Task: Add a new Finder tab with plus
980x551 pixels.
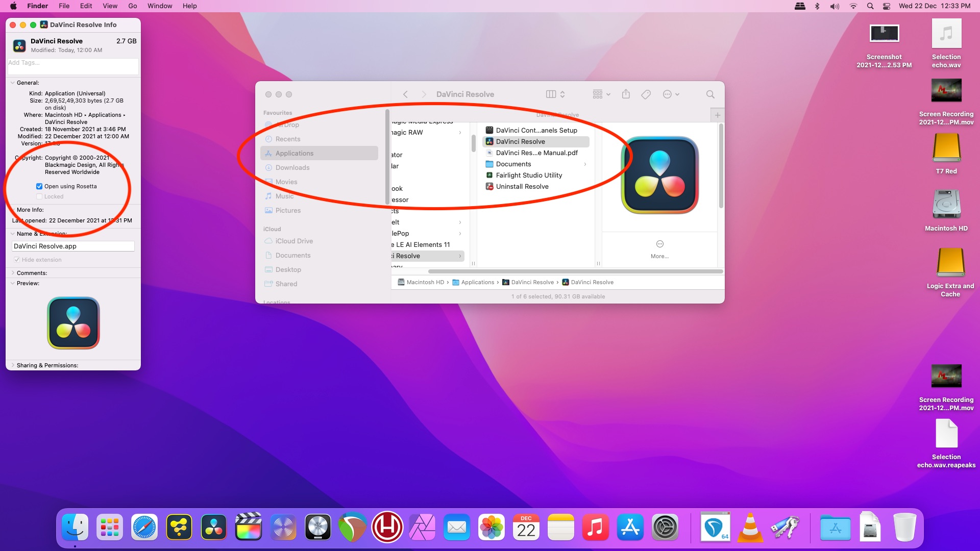Action: pos(717,115)
